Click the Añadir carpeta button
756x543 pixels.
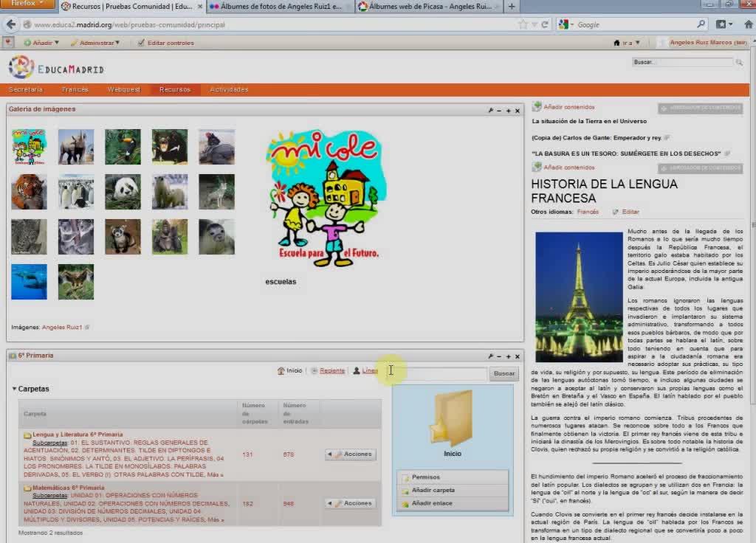433,491
